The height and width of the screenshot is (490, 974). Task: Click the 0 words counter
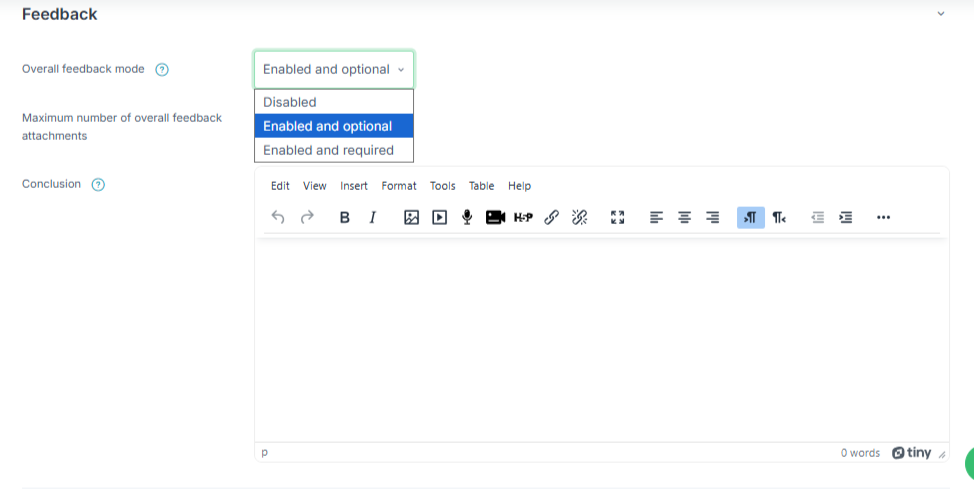pos(860,453)
